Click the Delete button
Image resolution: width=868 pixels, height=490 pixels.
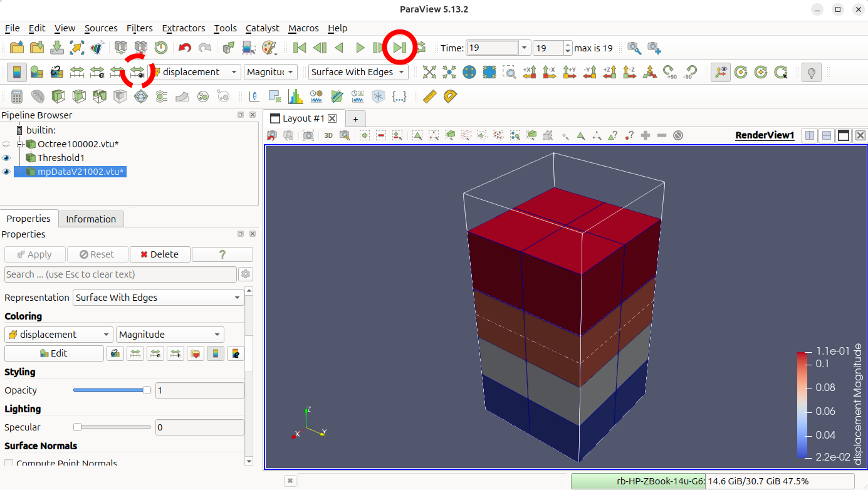click(159, 254)
